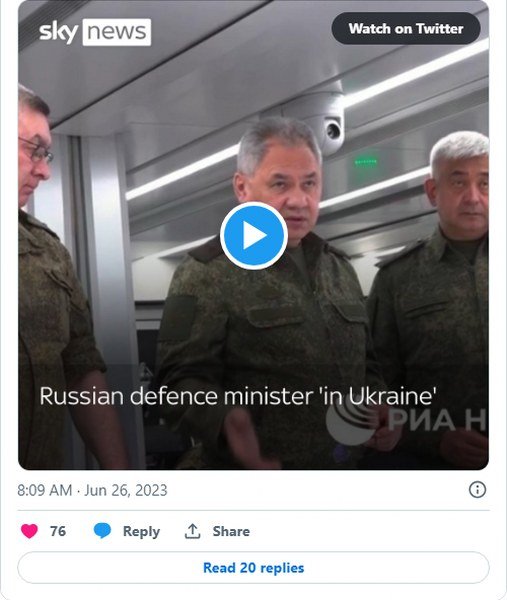Select the Share text label
The height and width of the screenshot is (600, 507).
click(x=231, y=531)
